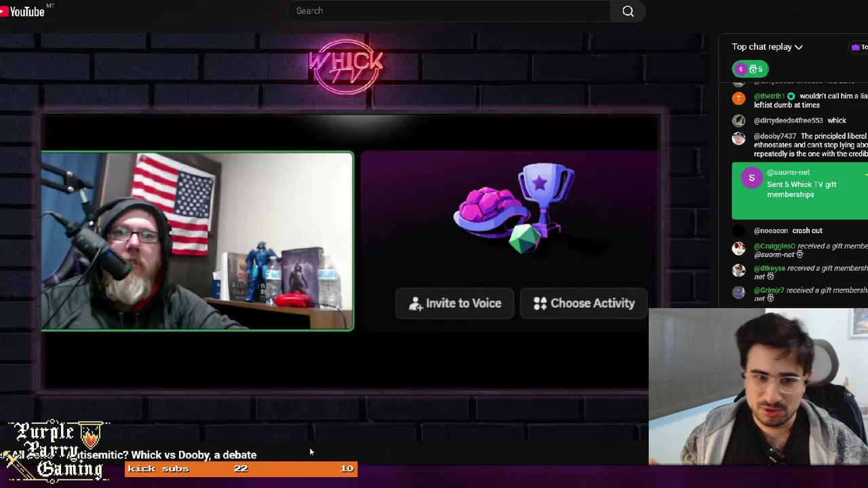The width and height of the screenshot is (868, 488).
Task: Click the member badge beside @thetrib1
Action: click(791, 96)
